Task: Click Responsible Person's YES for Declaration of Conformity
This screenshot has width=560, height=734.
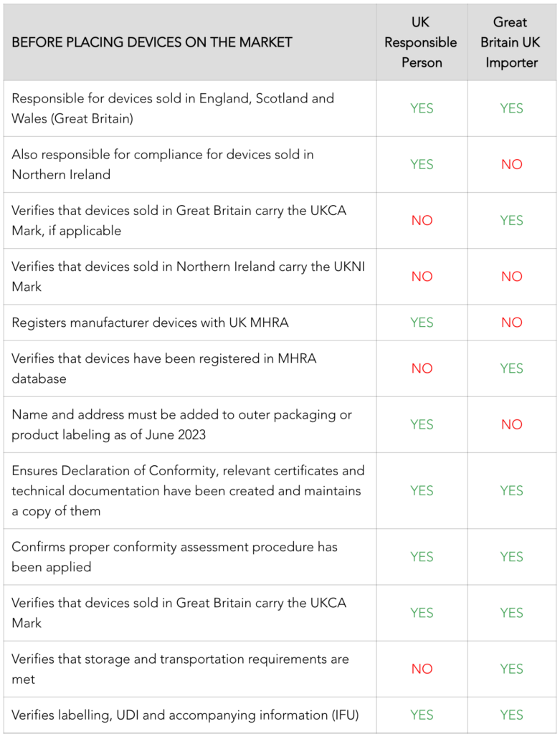Action: pos(422,490)
